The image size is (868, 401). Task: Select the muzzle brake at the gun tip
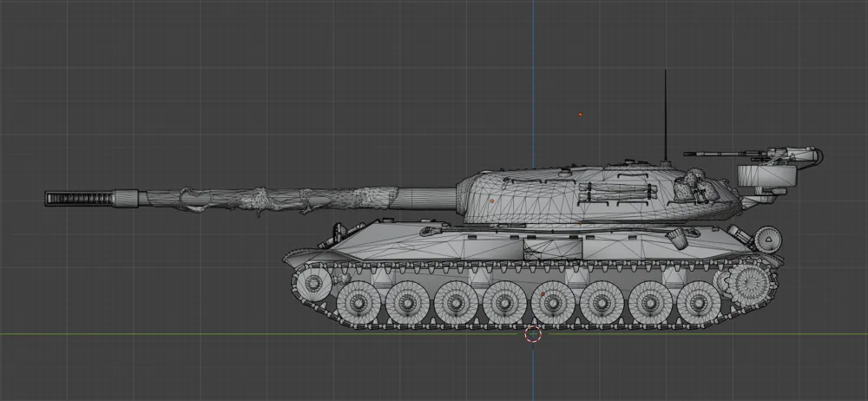tap(80, 199)
